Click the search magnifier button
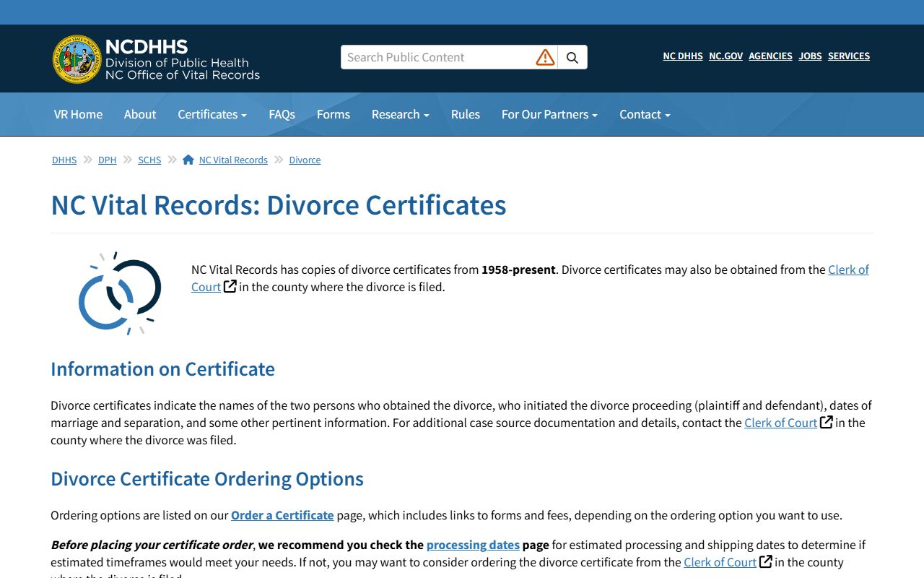The image size is (924, 578). click(x=572, y=57)
